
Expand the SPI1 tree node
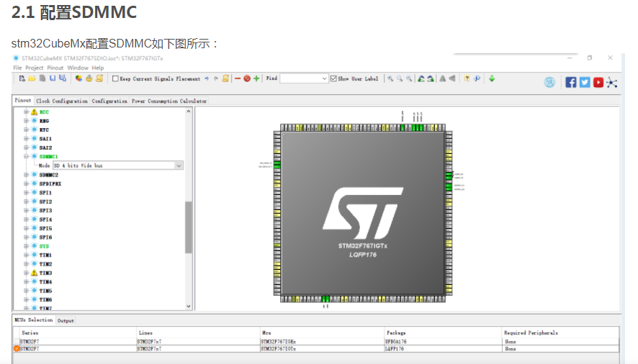pos(26,193)
